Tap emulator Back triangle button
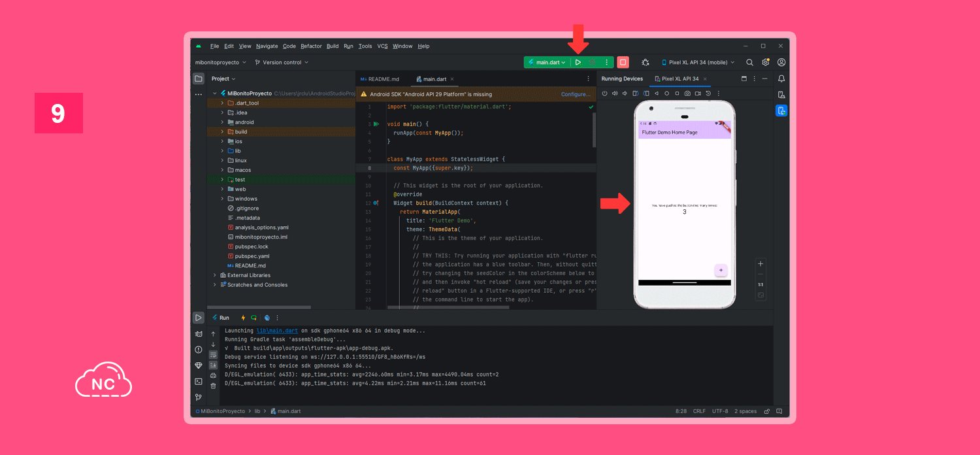Screen dimensions: 980x455 [657, 93]
